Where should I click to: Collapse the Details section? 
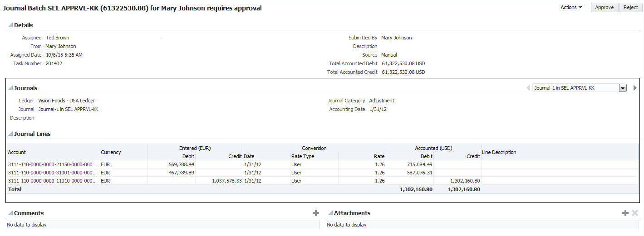coord(10,25)
